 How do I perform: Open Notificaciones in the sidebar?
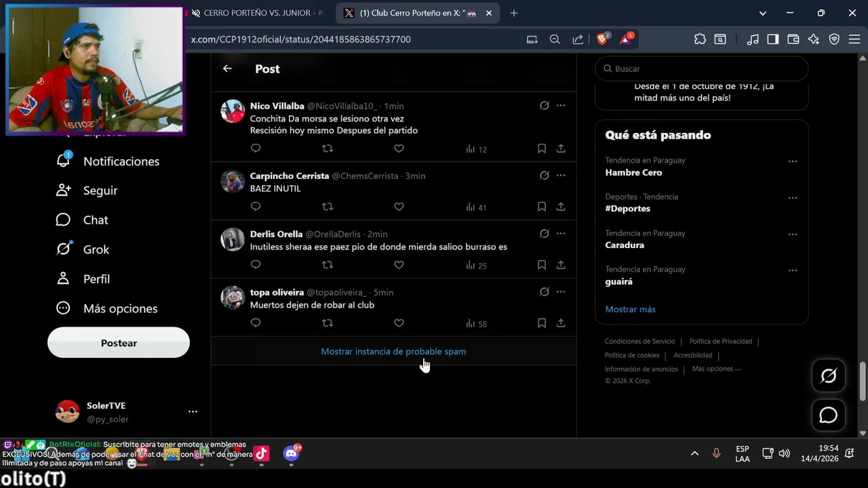(108, 161)
